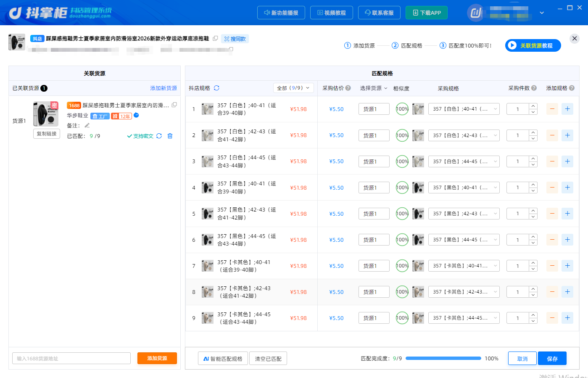Focus the 输入1688货源地址 input field

point(71,358)
